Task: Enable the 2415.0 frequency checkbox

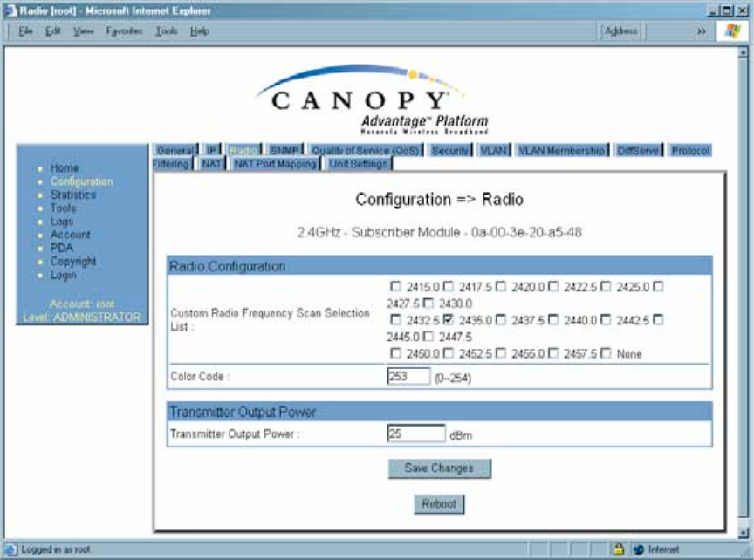Action: [x=395, y=286]
